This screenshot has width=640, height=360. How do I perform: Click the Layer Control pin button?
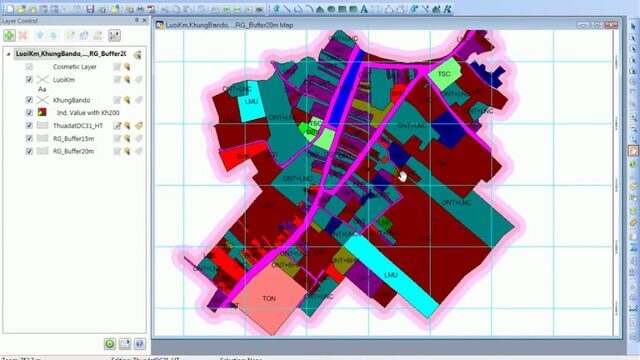pos(137,20)
